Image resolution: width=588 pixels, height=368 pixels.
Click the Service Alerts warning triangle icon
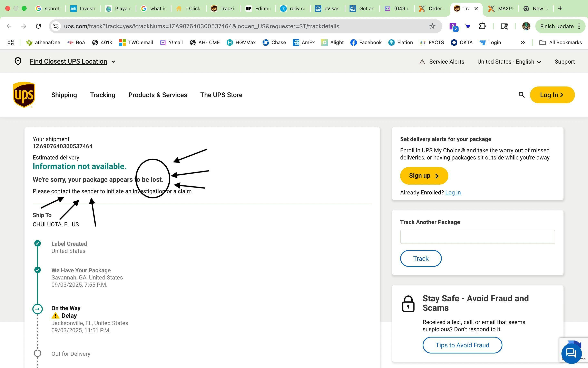(x=422, y=62)
